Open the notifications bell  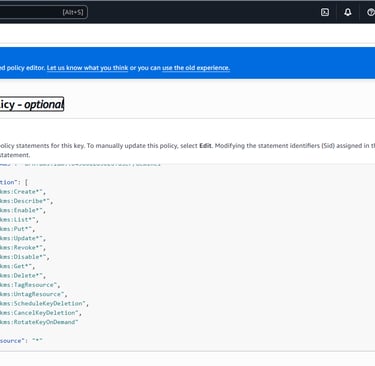[x=348, y=12]
